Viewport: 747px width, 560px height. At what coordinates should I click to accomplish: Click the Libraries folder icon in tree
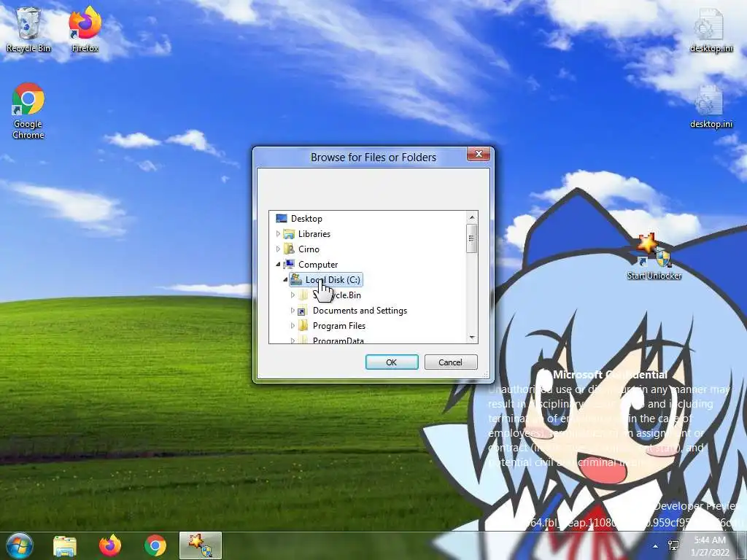click(289, 234)
